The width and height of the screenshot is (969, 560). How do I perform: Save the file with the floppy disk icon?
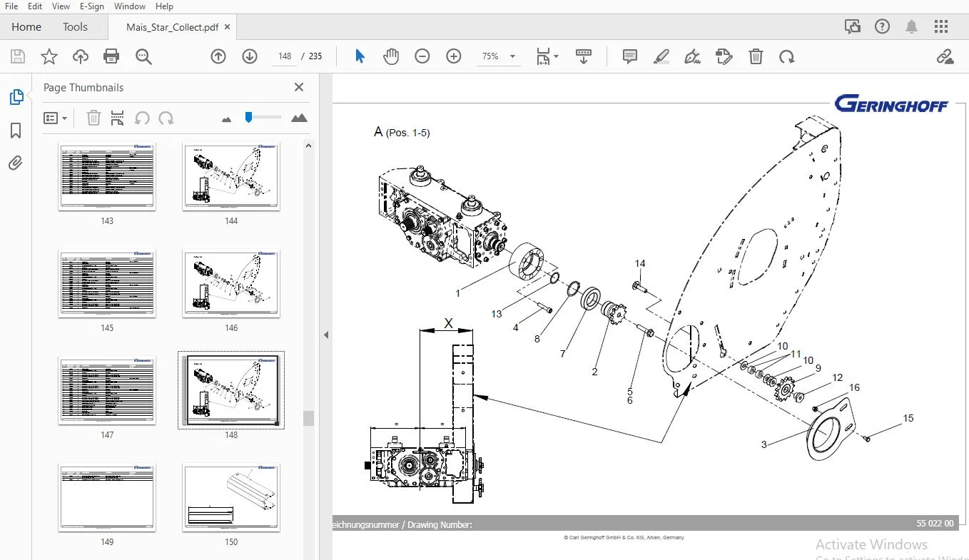point(18,56)
